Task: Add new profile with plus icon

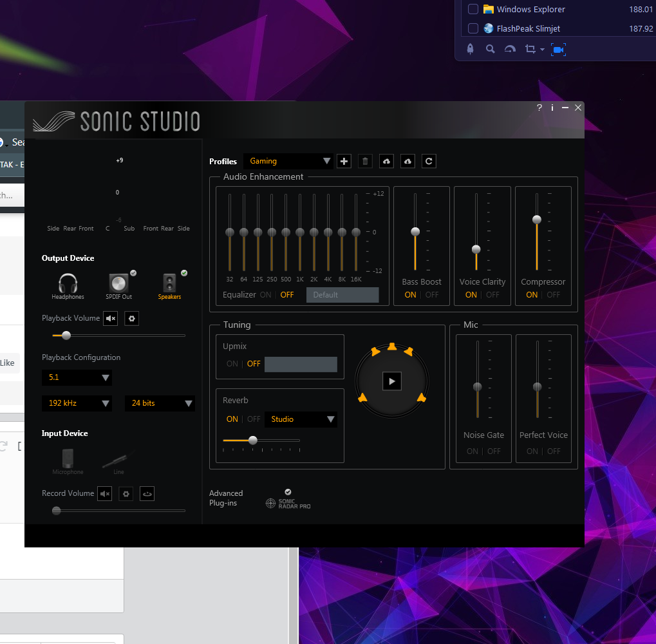Action: click(x=344, y=161)
